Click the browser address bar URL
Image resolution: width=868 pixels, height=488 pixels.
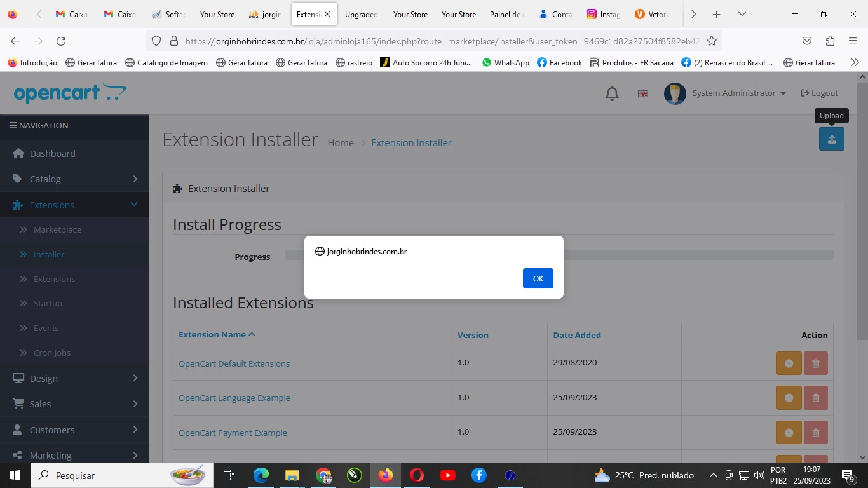[442, 41]
